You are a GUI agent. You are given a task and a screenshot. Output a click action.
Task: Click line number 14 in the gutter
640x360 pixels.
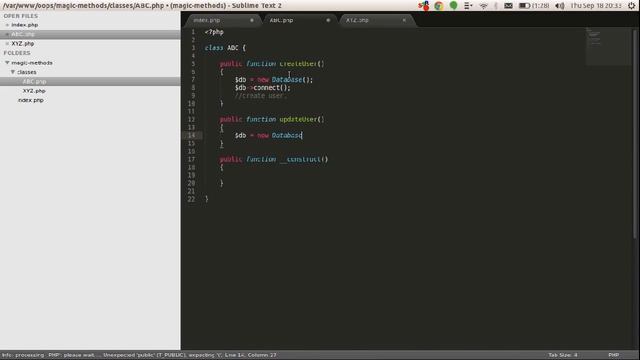(191, 136)
